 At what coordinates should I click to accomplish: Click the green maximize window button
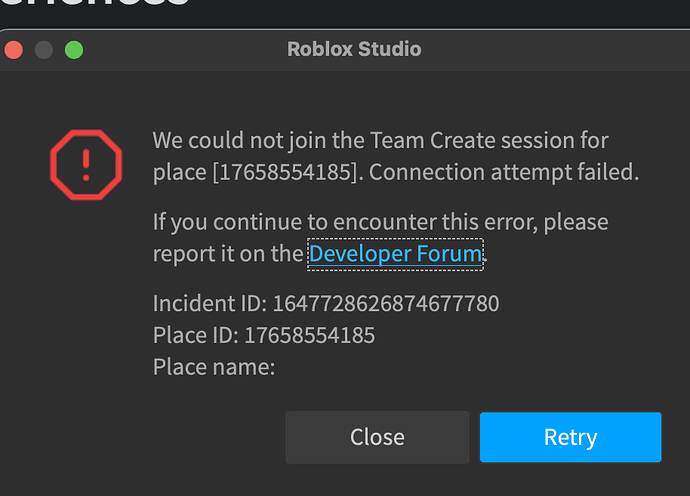74,49
